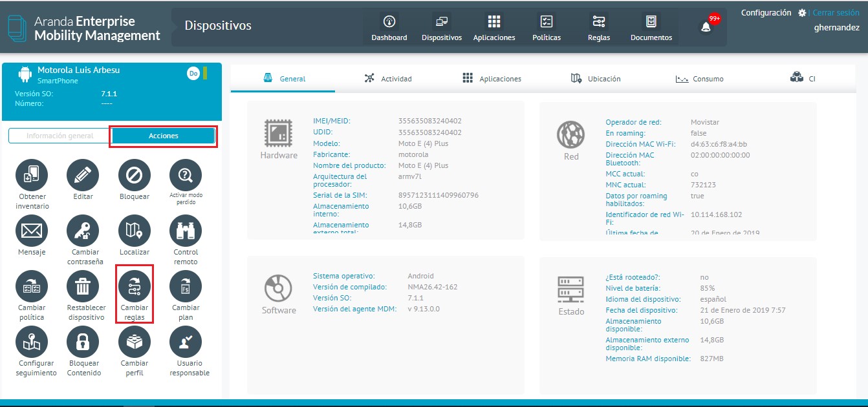
Task: Click the Red network globe icon
Action: point(571,135)
